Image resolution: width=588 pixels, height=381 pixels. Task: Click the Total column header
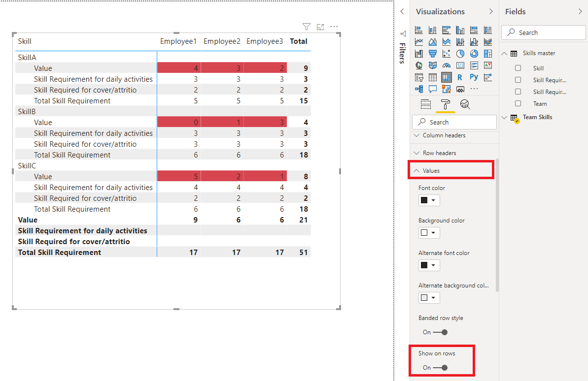click(x=299, y=41)
